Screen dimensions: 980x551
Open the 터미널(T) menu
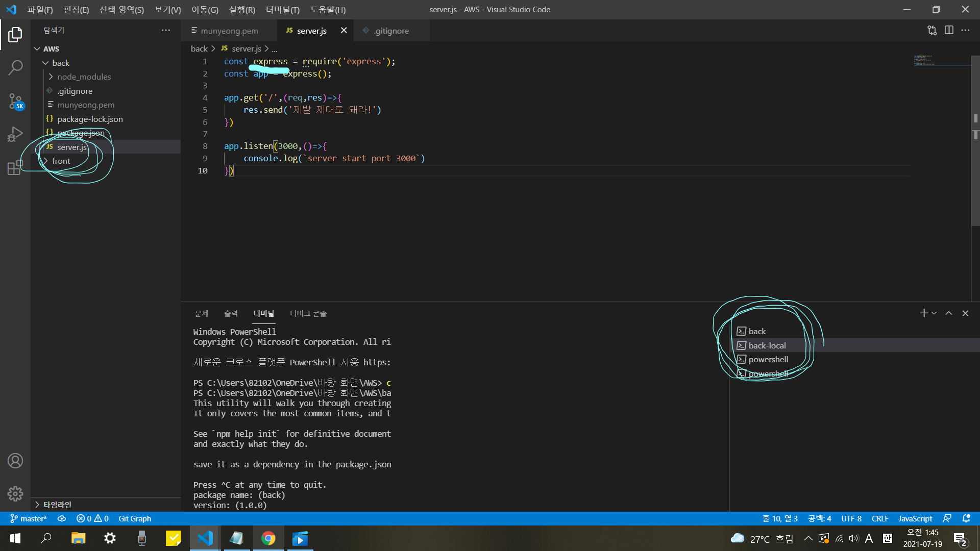tap(282, 10)
